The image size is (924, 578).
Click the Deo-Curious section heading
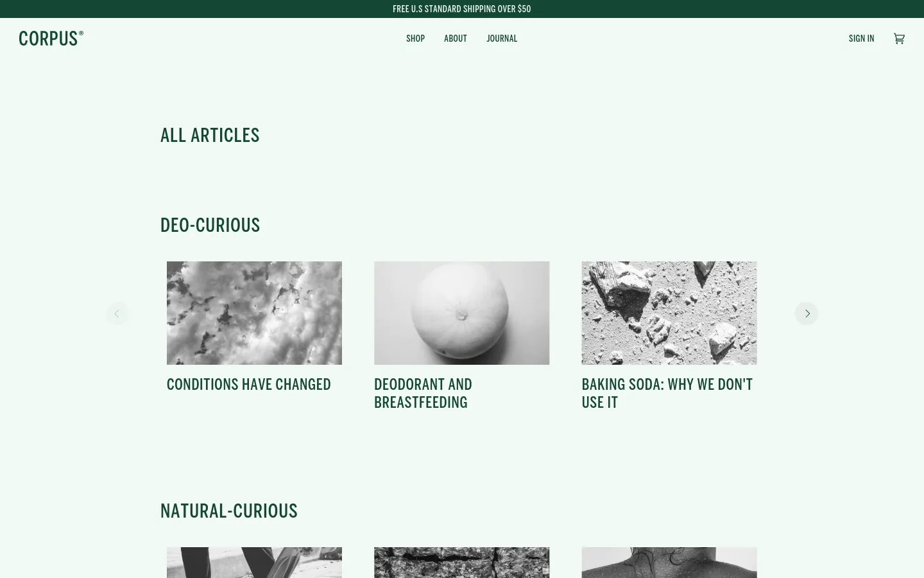(210, 225)
